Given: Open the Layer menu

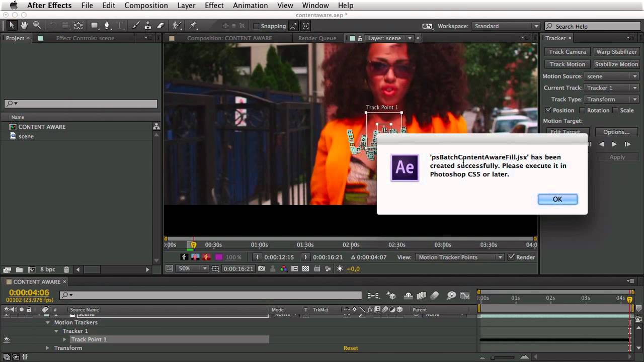Looking at the screenshot, I should (186, 6).
